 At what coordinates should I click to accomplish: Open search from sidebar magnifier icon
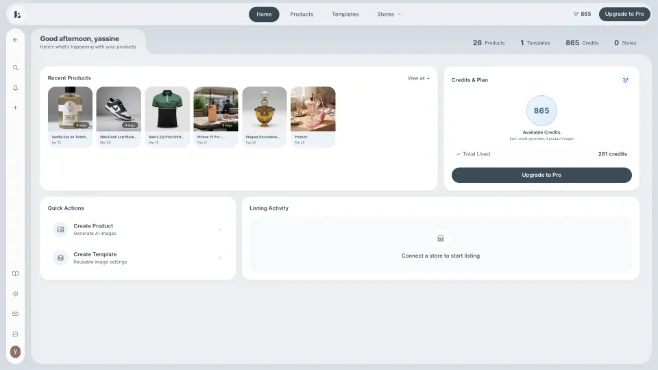pyautogui.click(x=16, y=68)
